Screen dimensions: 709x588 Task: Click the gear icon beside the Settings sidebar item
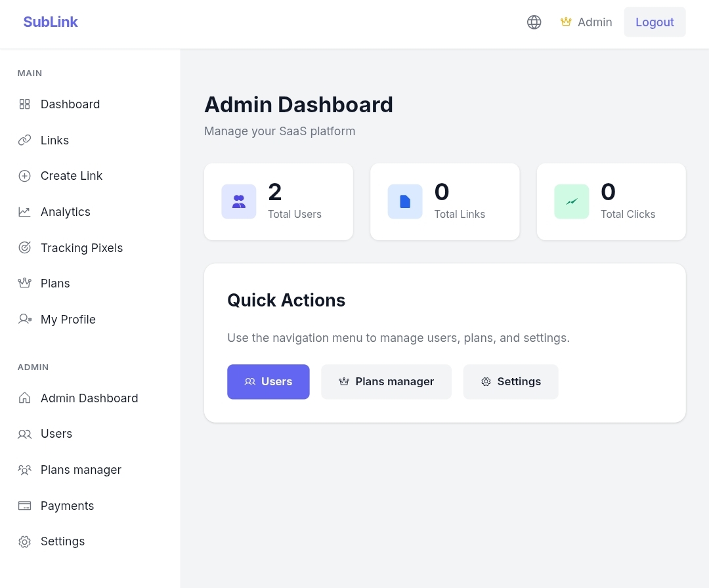coord(24,541)
